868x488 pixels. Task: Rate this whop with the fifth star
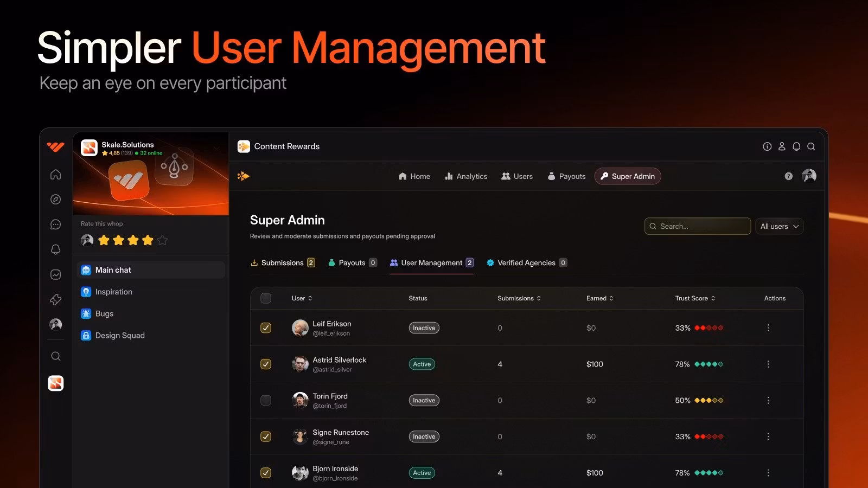[162, 240]
